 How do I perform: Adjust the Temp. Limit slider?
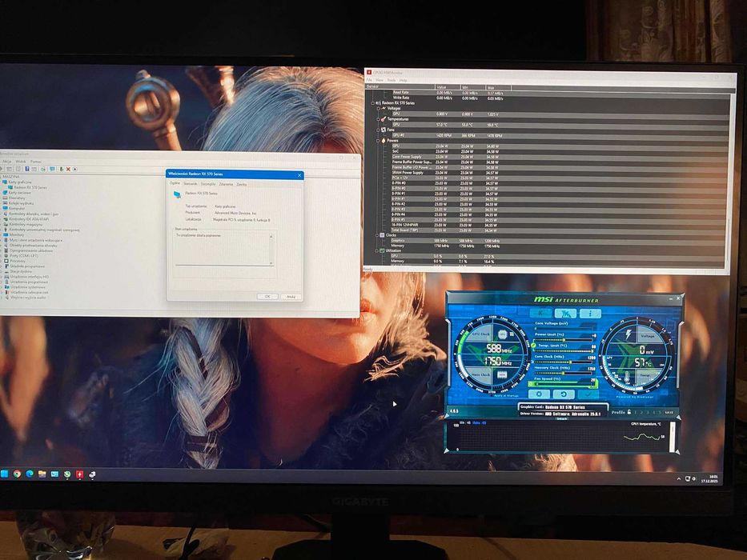[564, 350]
